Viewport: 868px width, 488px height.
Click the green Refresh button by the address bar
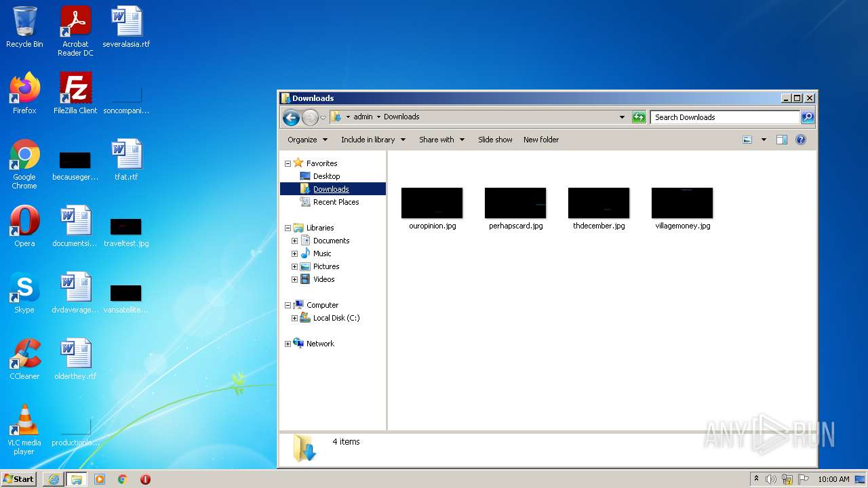coord(639,117)
